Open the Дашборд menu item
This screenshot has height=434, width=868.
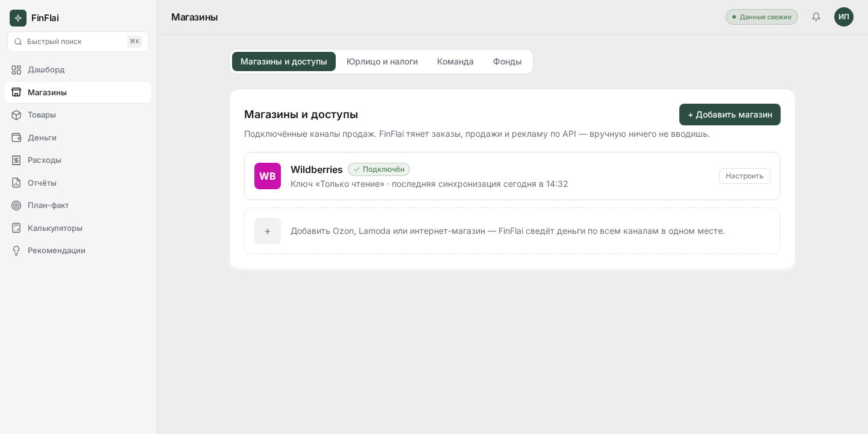coord(78,70)
